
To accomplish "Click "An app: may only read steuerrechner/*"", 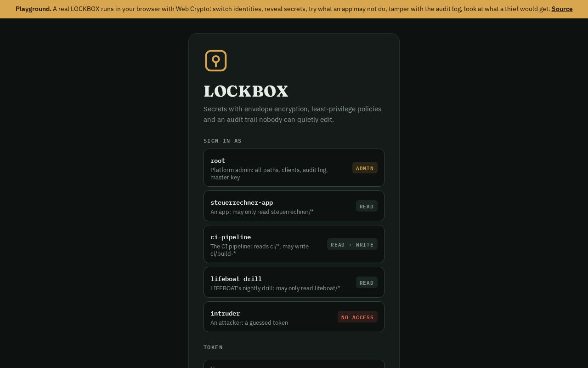I will coord(262,212).
